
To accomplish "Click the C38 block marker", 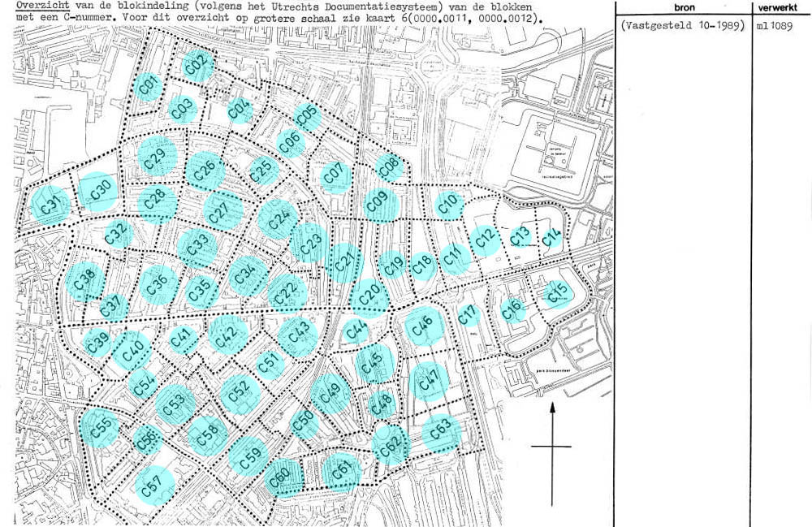I will pos(84,282).
